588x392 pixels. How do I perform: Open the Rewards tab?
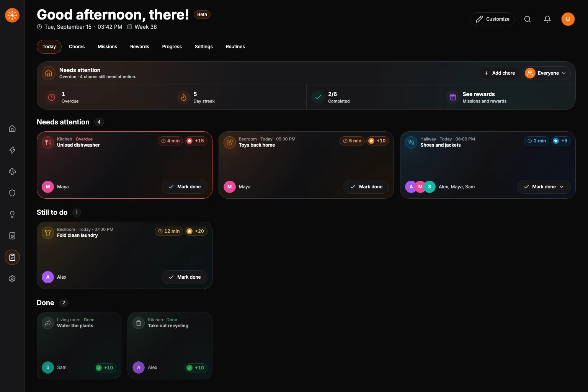coord(140,47)
